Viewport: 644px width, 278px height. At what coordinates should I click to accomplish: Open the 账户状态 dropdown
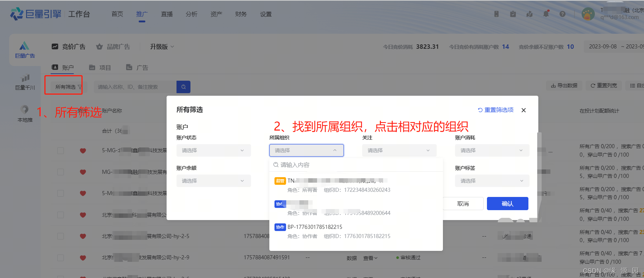[214, 150]
